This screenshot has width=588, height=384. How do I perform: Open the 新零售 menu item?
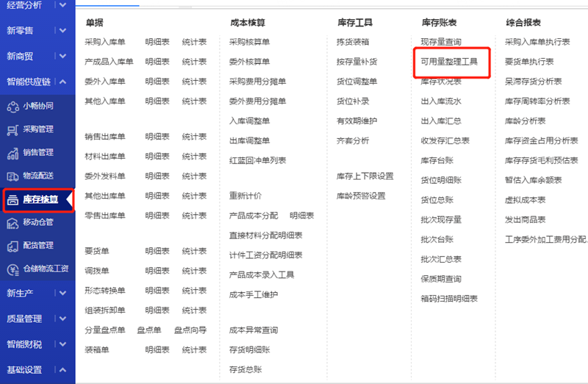tap(20, 30)
